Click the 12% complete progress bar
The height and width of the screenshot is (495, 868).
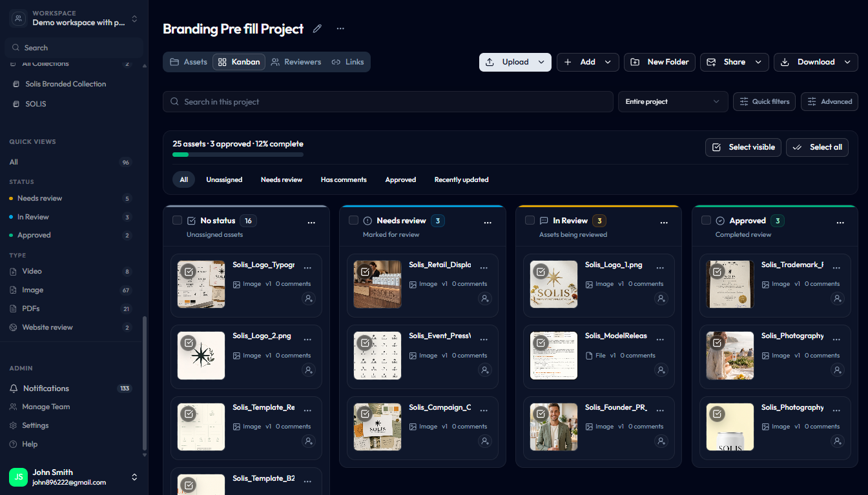tap(238, 155)
